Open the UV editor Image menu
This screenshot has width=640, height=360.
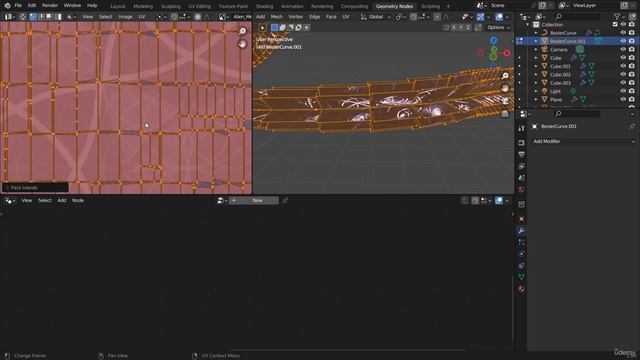125,17
